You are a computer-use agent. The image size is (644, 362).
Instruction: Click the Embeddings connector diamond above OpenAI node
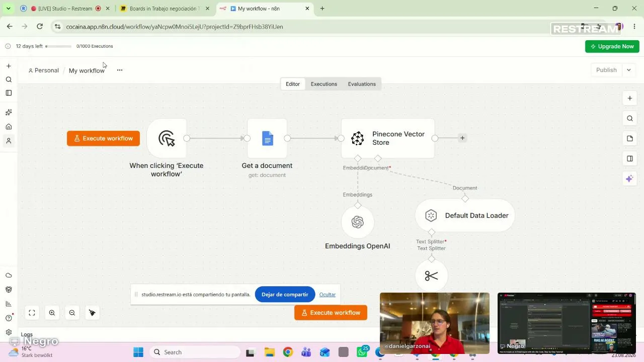click(x=358, y=205)
